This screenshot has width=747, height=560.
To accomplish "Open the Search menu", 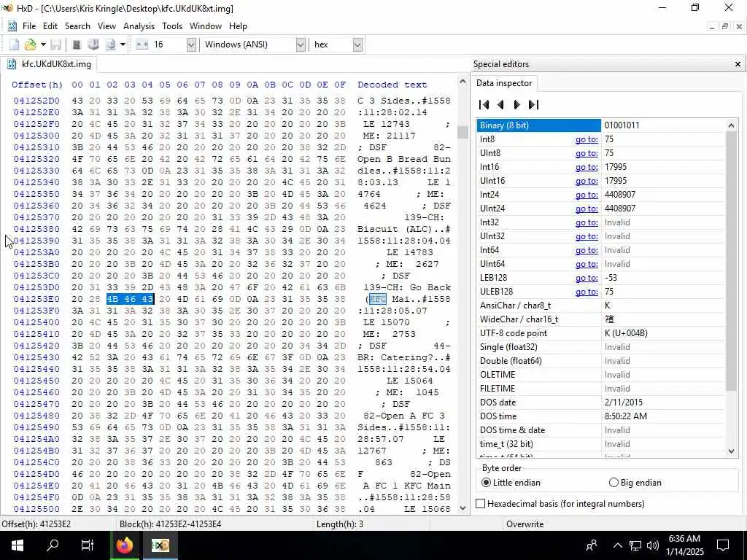I will [77, 26].
